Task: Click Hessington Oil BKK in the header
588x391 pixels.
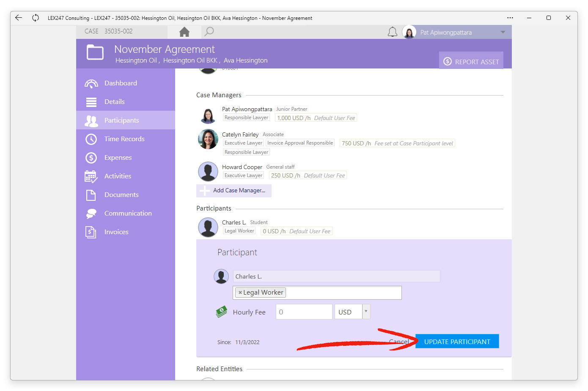Action: [190, 60]
